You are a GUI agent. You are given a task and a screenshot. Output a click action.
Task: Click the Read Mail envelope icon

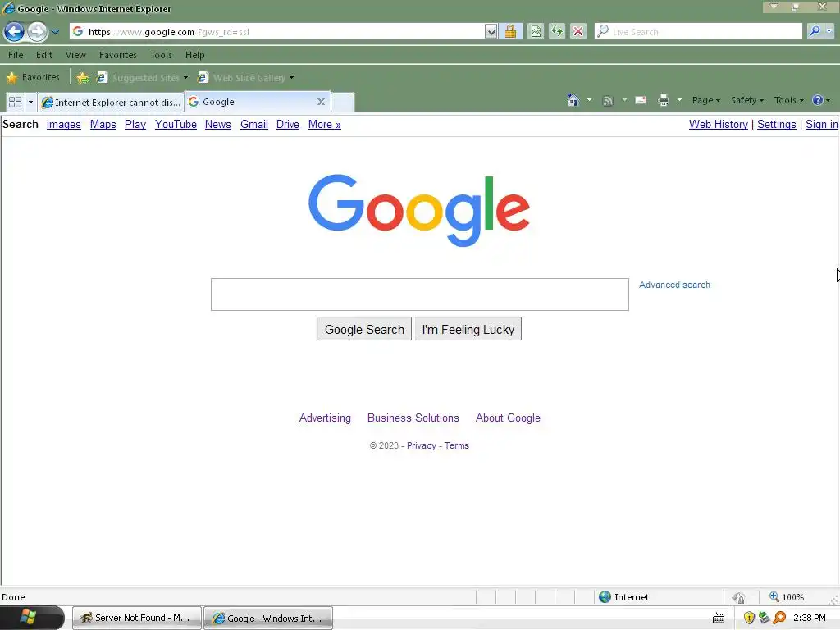coord(640,100)
